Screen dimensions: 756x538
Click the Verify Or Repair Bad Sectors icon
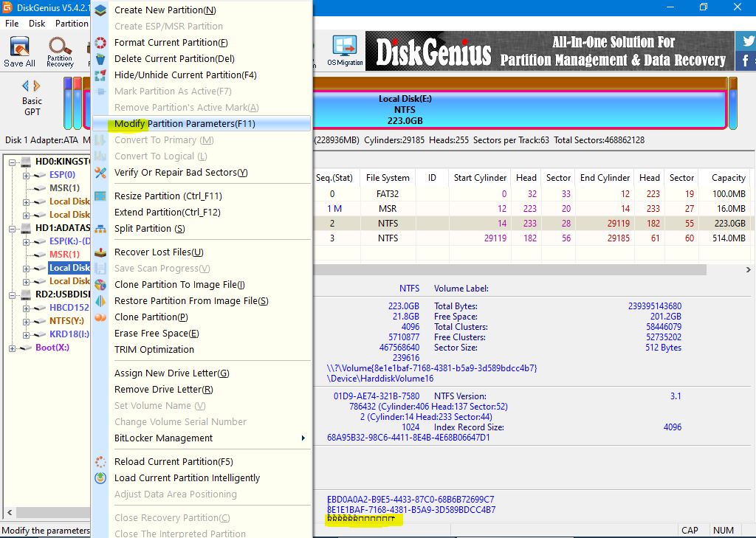(101, 173)
